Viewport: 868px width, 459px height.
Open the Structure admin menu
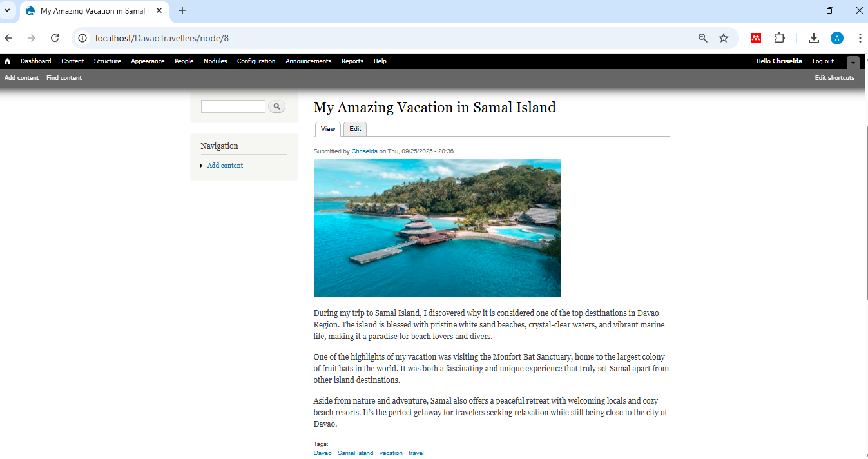107,61
